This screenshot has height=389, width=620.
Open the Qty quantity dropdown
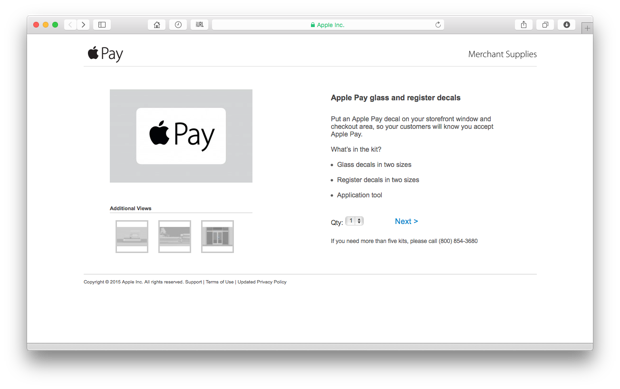click(354, 221)
